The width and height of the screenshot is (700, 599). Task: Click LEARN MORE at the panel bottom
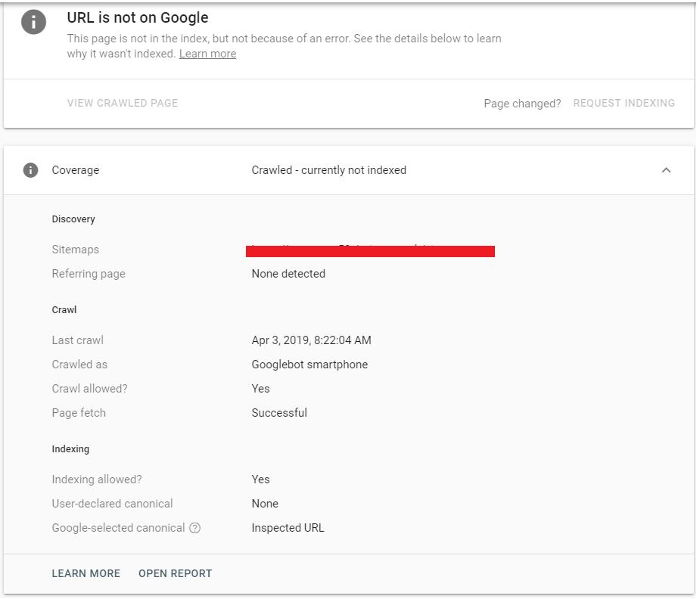click(x=86, y=573)
